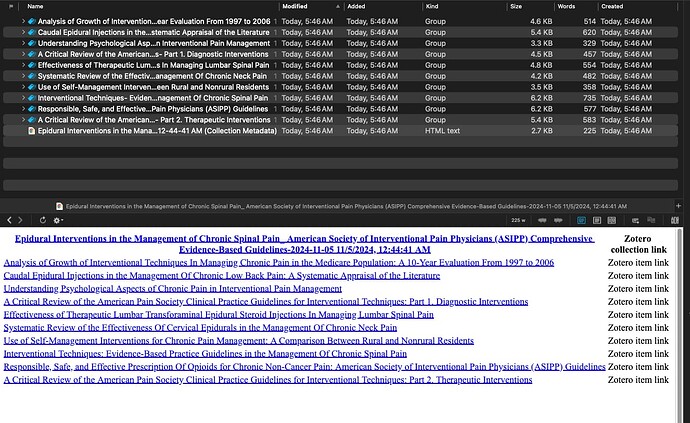The width and height of the screenshot is (690, 423).
Task: Click the group icon for Systematic Review row
Action: 31,76
